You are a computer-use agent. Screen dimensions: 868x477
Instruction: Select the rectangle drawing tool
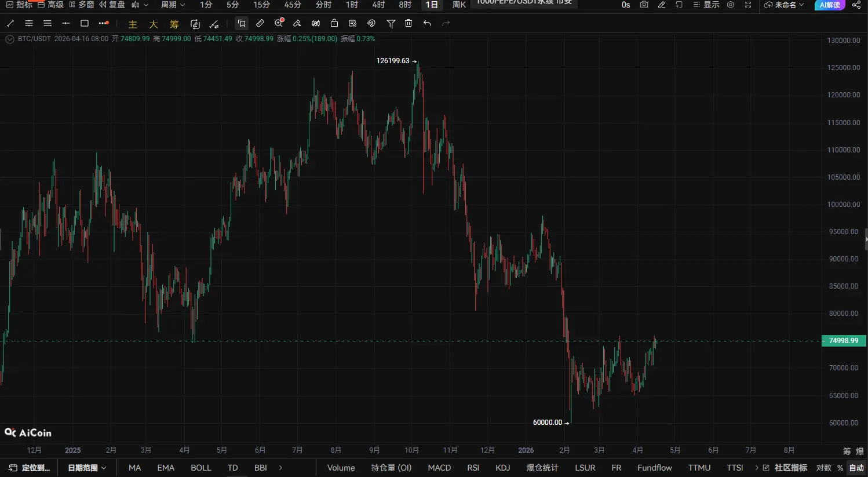tap(85, 24)
